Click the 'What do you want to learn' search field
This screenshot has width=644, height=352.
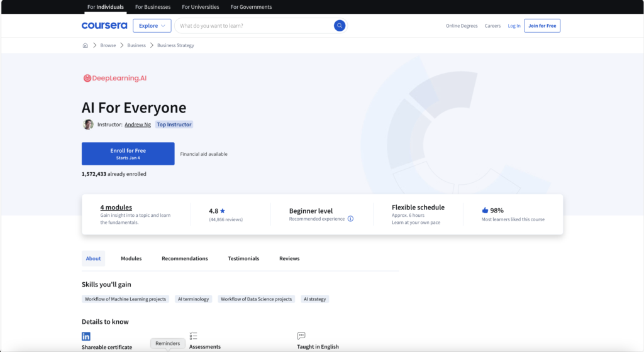[255, 26]
